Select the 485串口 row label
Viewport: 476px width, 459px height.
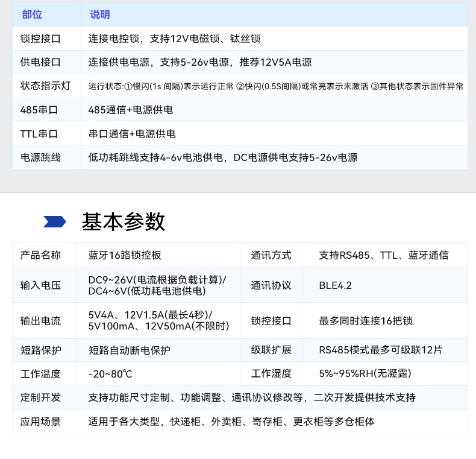[x=39, y=110]
